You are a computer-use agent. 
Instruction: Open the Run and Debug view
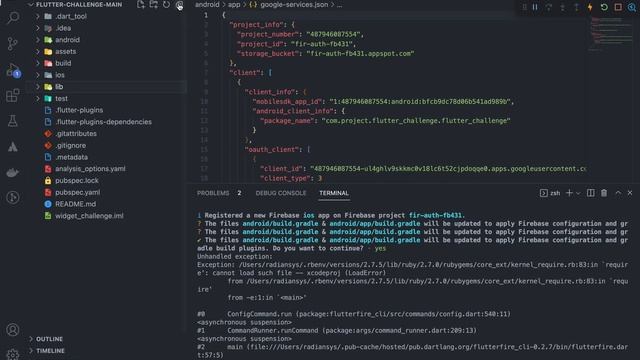click(13, 70)
